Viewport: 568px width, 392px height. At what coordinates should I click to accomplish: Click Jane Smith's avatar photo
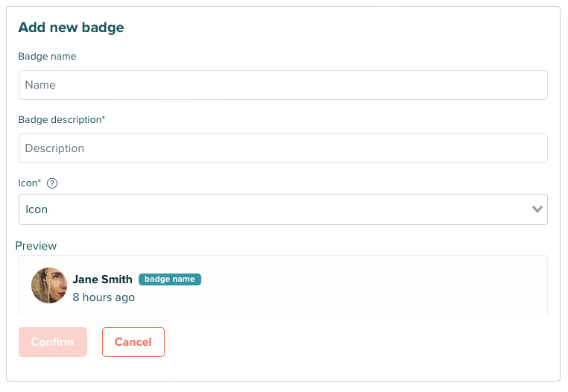49,285
